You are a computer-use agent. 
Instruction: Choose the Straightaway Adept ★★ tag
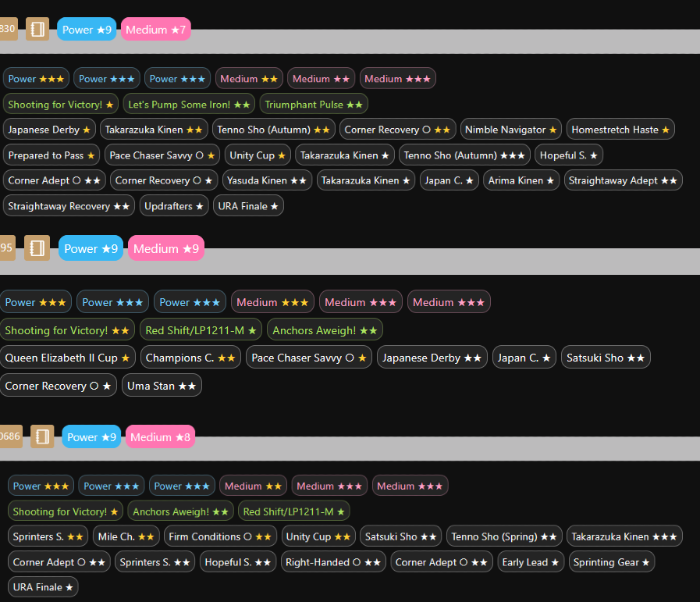point(624,180)
